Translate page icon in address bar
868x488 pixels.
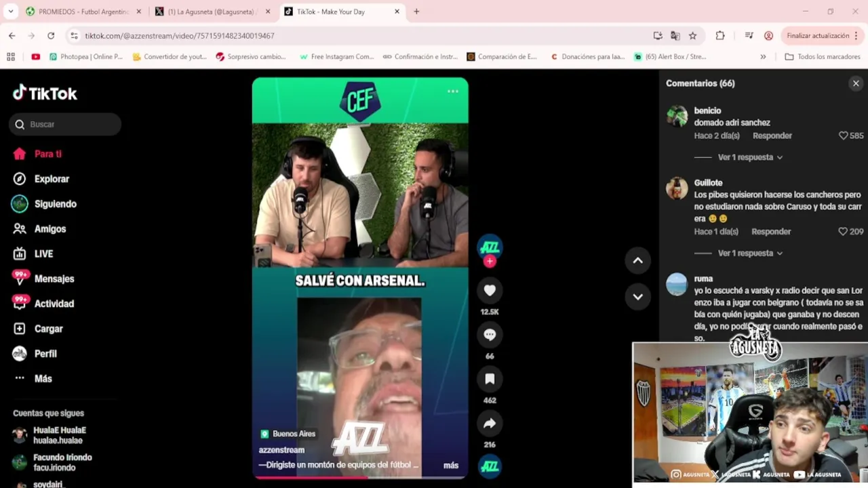point(675,35)
